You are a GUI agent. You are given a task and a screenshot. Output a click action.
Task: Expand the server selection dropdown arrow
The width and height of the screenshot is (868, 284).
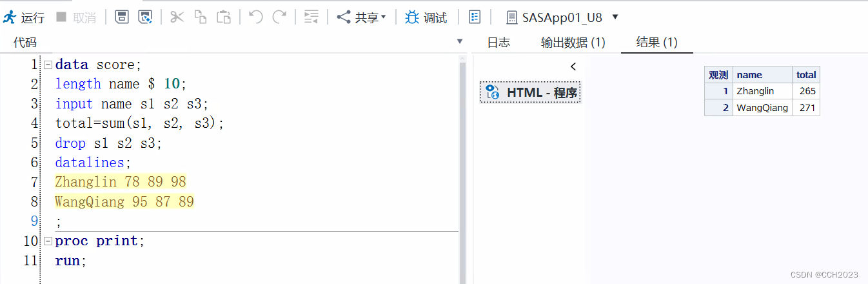click(x=615, y=17)
